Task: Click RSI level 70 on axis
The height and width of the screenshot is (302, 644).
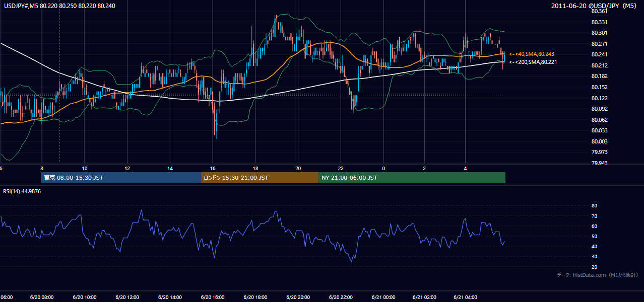Action: coord(595,216)
